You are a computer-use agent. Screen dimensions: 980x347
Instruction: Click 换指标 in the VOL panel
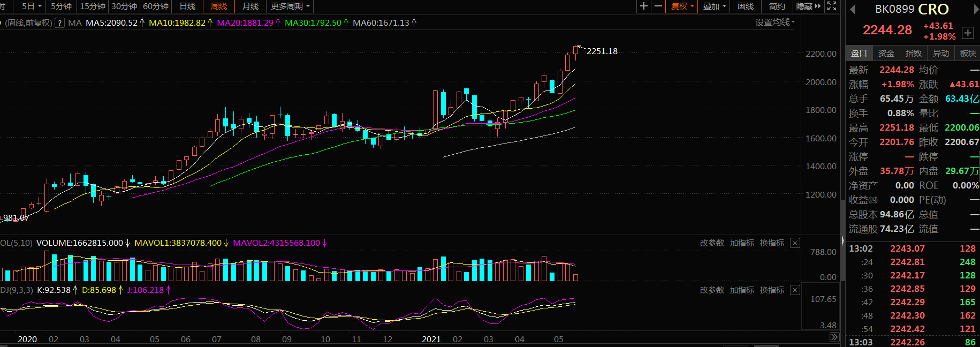[772, 243]
